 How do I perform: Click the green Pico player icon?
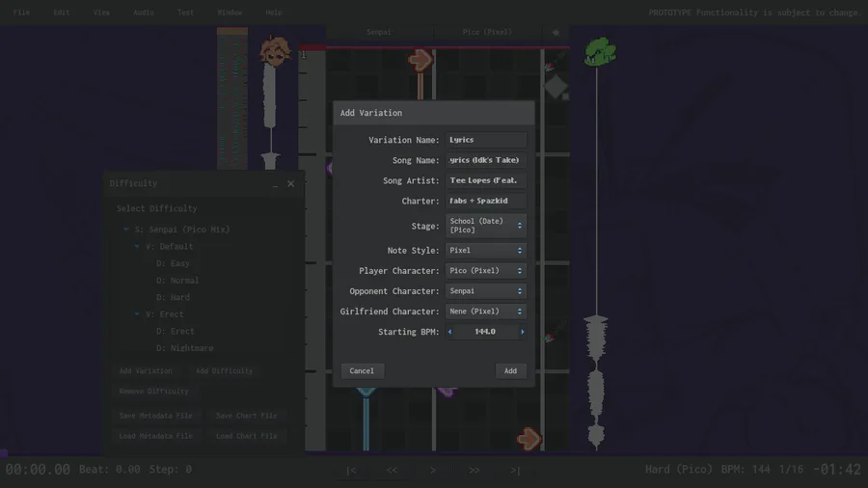[600, 52]
